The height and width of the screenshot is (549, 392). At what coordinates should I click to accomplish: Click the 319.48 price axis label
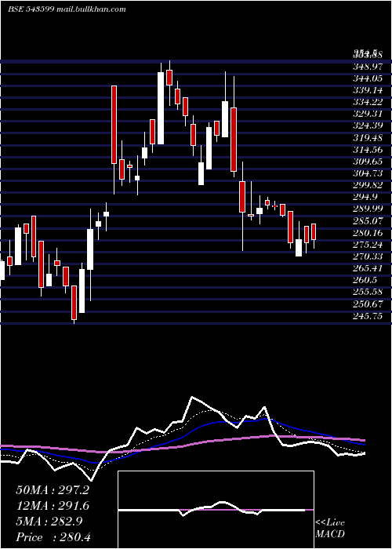(368, 137)
